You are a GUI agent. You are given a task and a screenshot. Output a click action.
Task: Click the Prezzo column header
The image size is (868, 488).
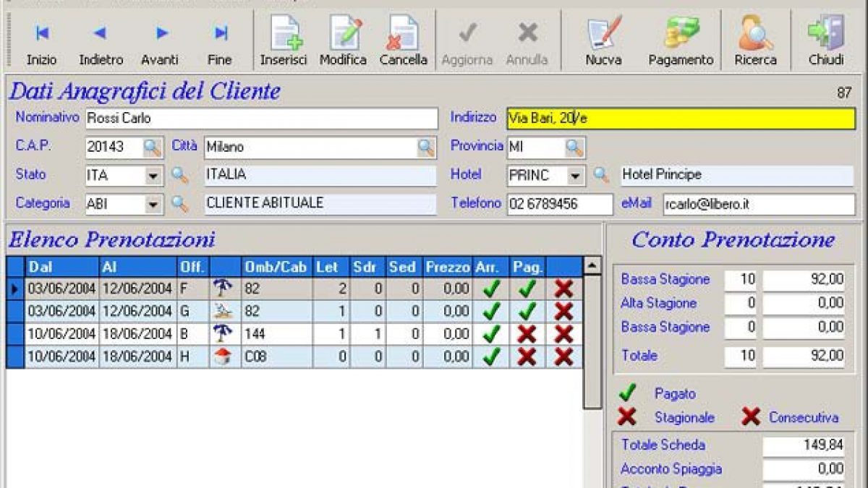448,267
